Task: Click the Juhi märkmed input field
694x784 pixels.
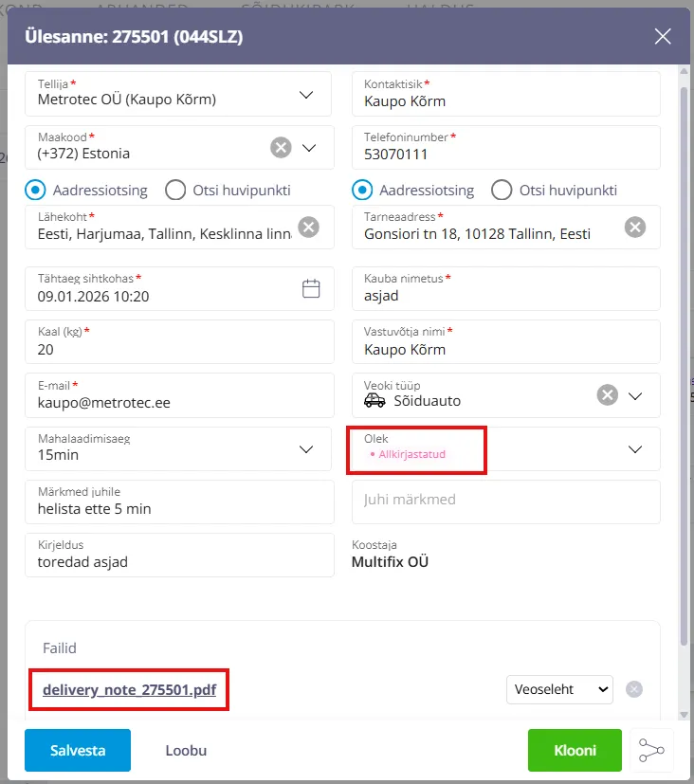Action: (x=505, y=501)
